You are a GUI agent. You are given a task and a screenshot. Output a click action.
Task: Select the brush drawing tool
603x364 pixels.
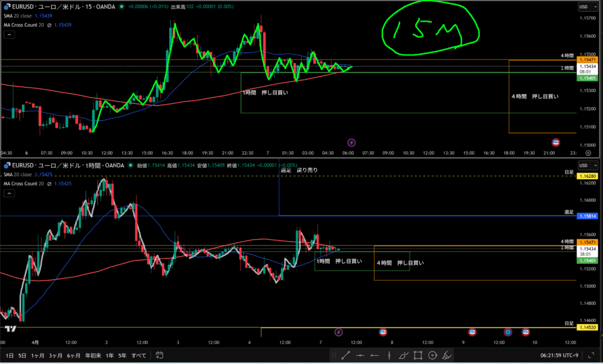coord(403,355)
